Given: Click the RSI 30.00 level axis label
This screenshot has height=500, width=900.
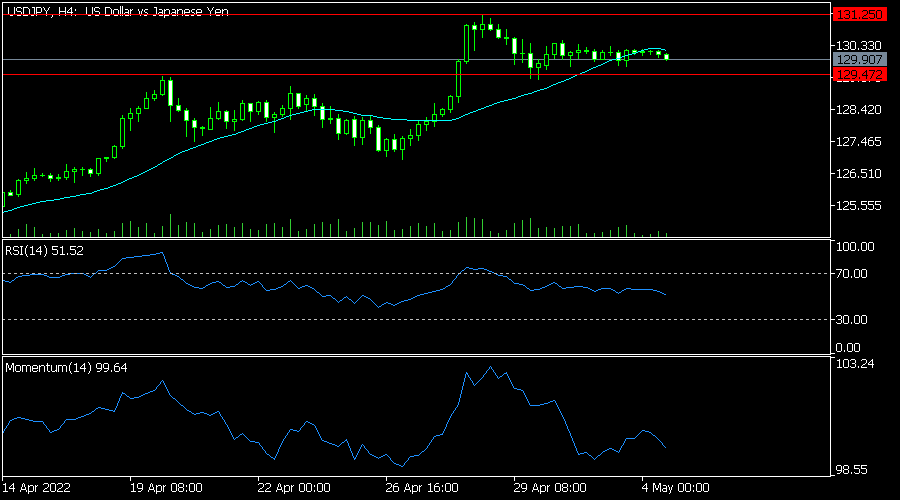Looking at the screenshot, I should (853, 320).
